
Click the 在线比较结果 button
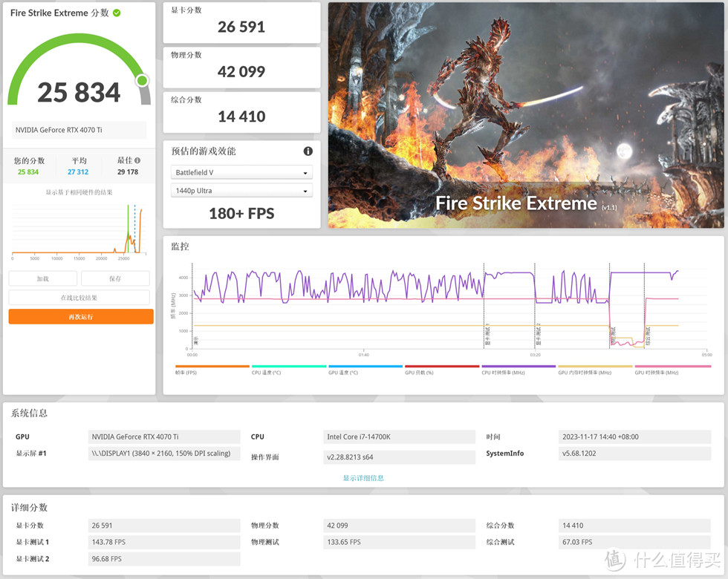click(x=79, y=298)
